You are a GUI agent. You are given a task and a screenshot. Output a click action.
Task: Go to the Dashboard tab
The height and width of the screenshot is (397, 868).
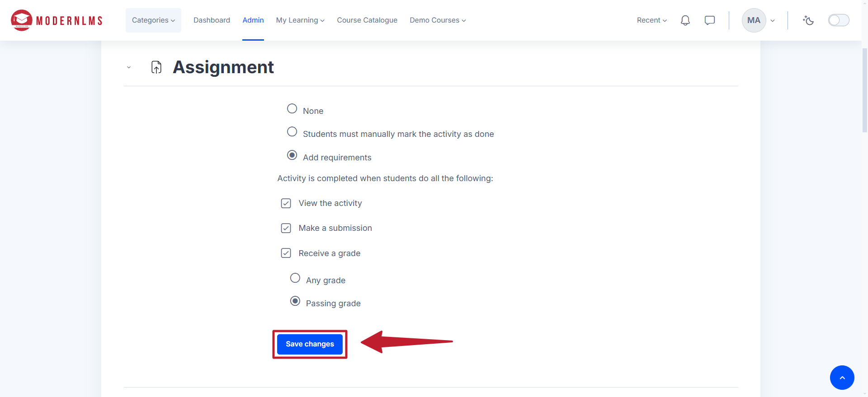(212, 20)
